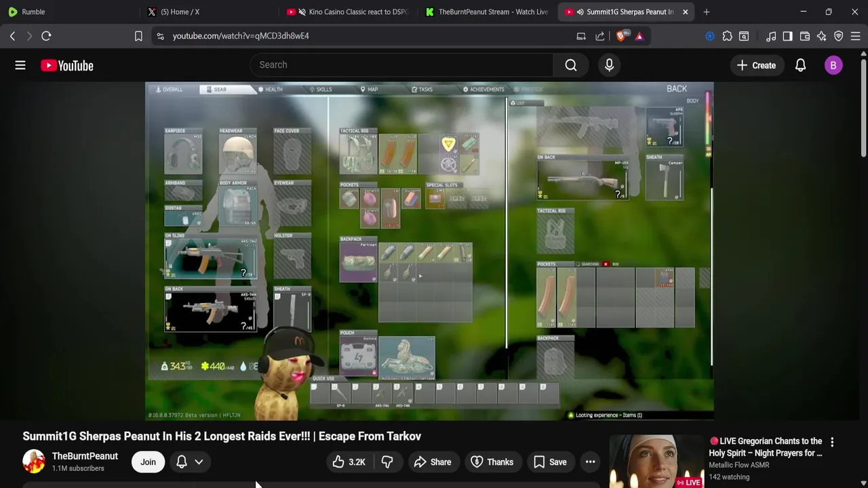
Task: Open browser main menu
Action: (856, 36)
